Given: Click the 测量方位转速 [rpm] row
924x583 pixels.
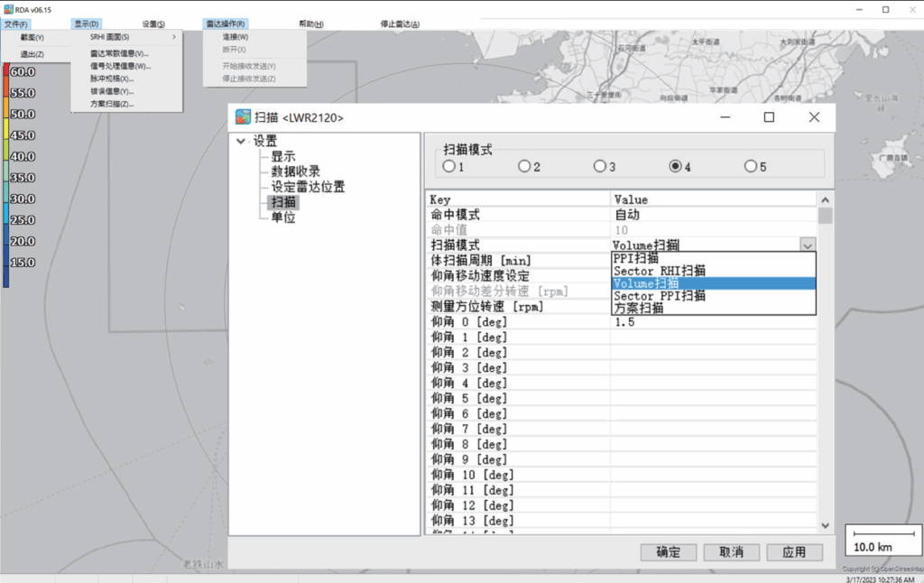Looking at the screenshot, I should (519, 307).
